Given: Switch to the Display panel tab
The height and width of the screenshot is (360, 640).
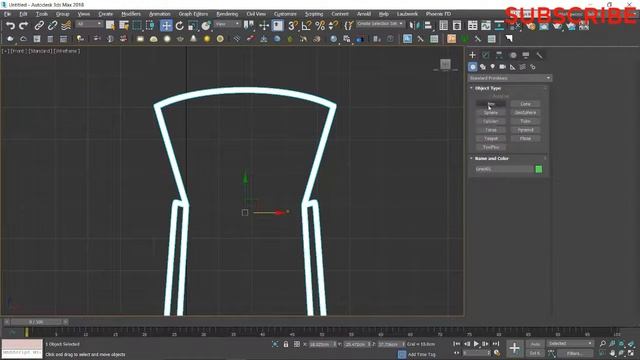Looking at the screenshot, I should [x=526, y=55].
